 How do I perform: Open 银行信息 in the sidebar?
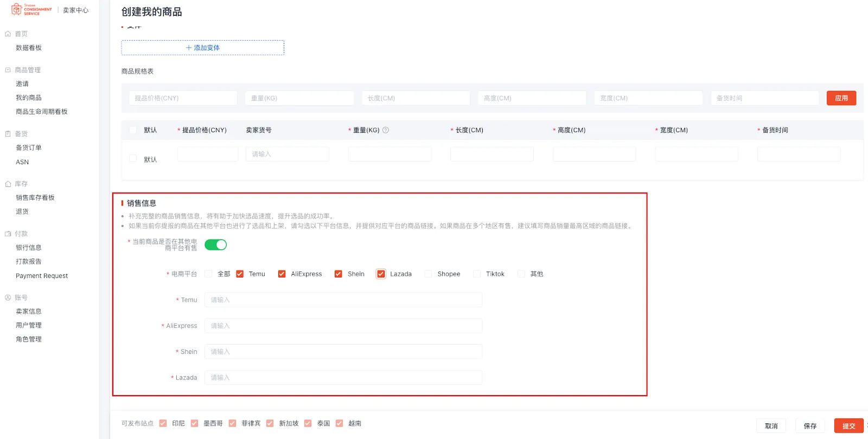coord(29,248)
